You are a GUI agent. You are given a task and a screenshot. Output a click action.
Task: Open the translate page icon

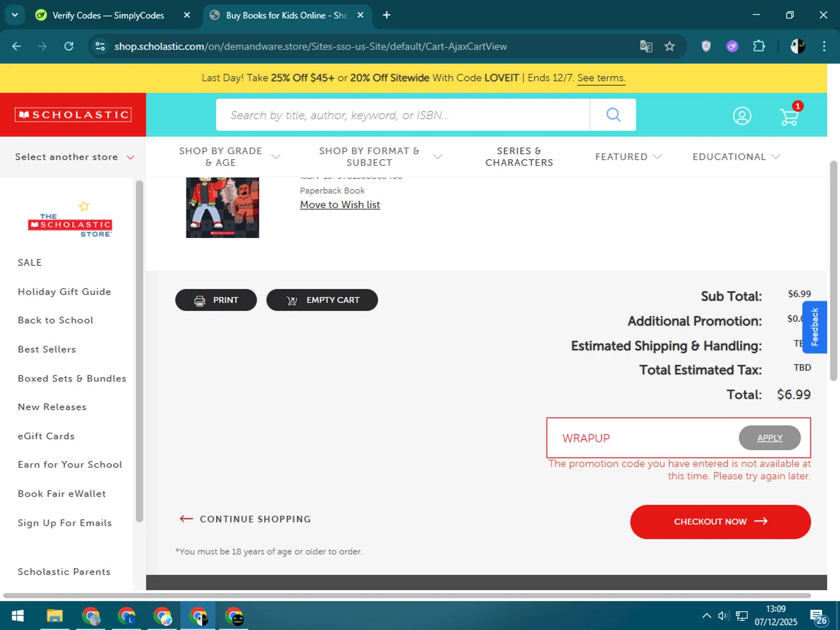click(x=646, y=46)
